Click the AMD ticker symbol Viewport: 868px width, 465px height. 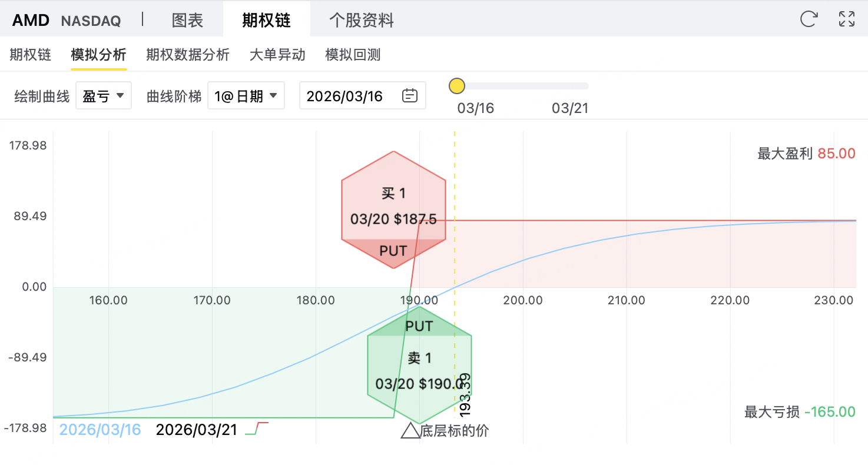[x=31, y=21]
